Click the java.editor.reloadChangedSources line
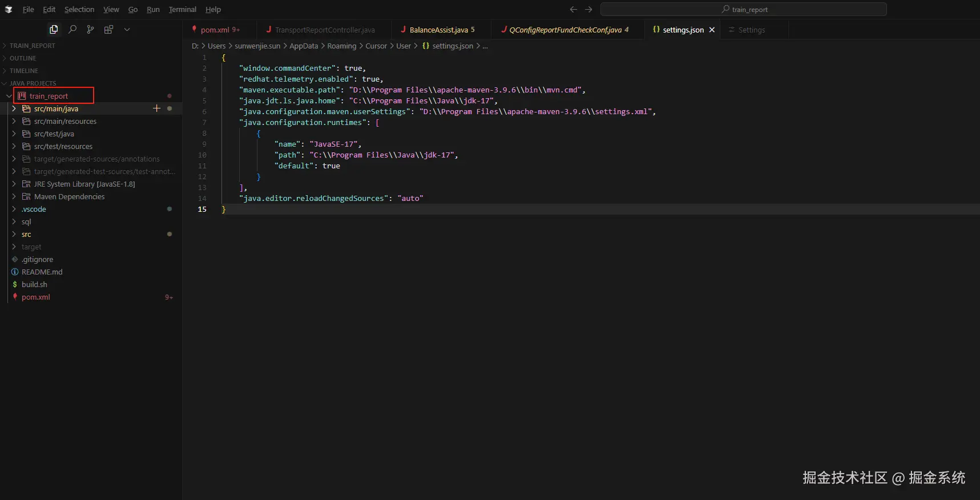 click(x=331, y=198)
